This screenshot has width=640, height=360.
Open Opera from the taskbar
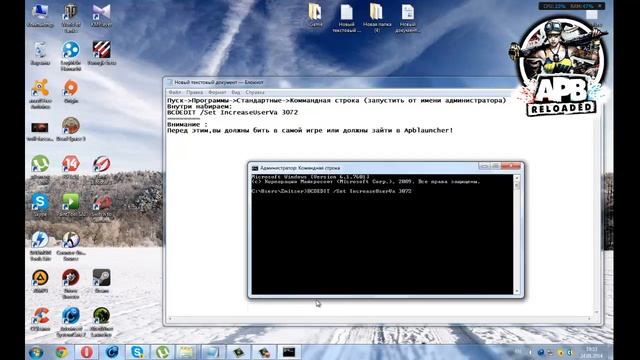click(86, 352)
